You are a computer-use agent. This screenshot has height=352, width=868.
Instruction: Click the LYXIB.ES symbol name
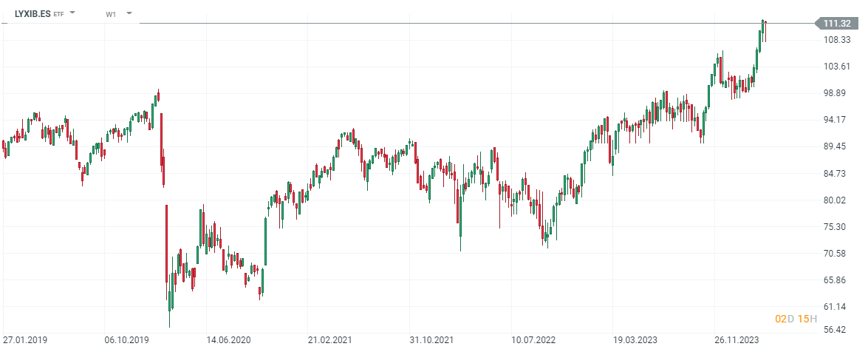point(33,13)
